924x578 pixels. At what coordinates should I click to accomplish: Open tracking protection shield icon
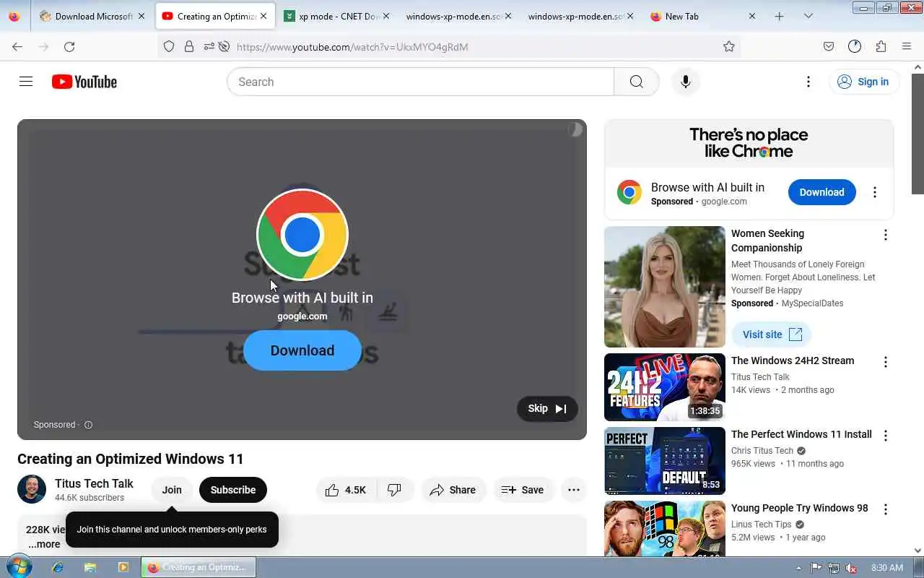pyautogui.click(x=169, y=46)
